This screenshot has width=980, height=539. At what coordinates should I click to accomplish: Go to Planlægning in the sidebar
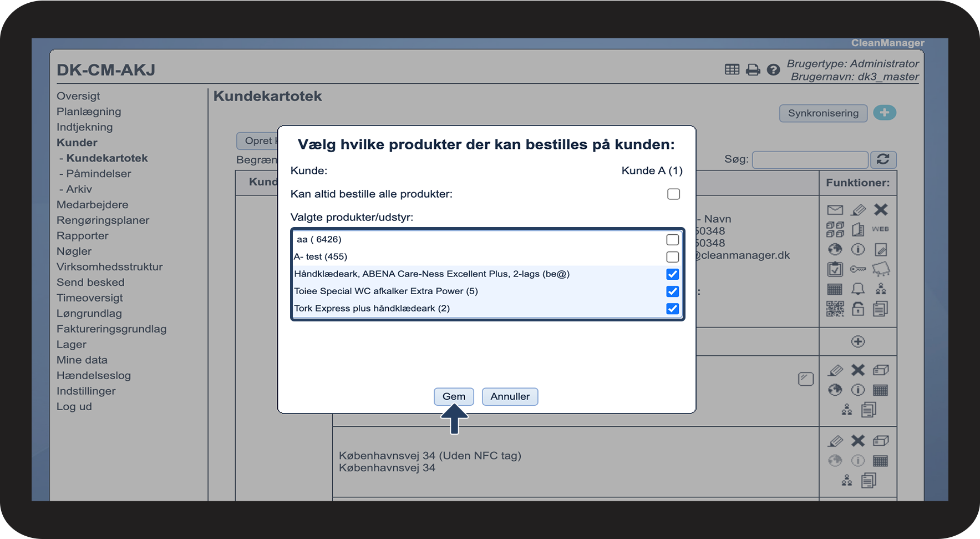pyautogui.click(x=89, y=112)
